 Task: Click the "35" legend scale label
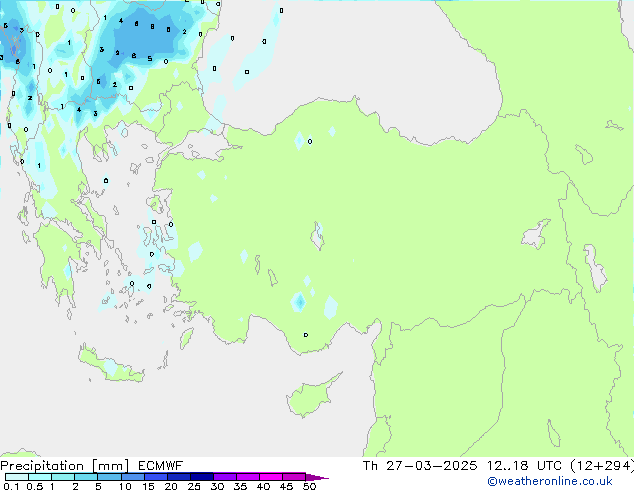pyautogui.click(x=240, y=486)
